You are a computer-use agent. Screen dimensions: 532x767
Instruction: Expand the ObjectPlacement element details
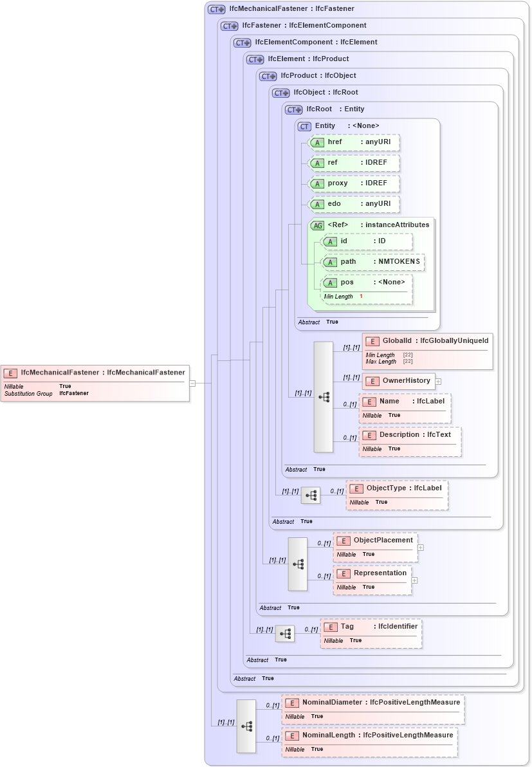point(419,547)
